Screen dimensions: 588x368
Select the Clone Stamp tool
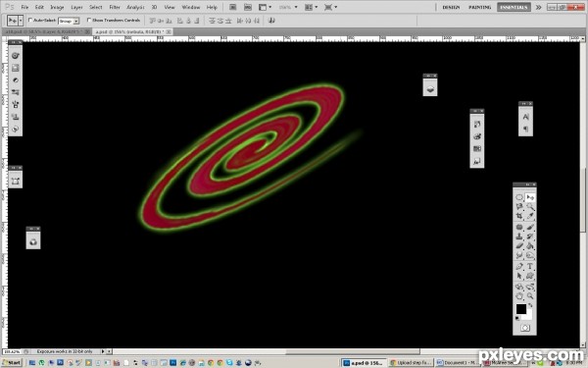click(519, 237)
